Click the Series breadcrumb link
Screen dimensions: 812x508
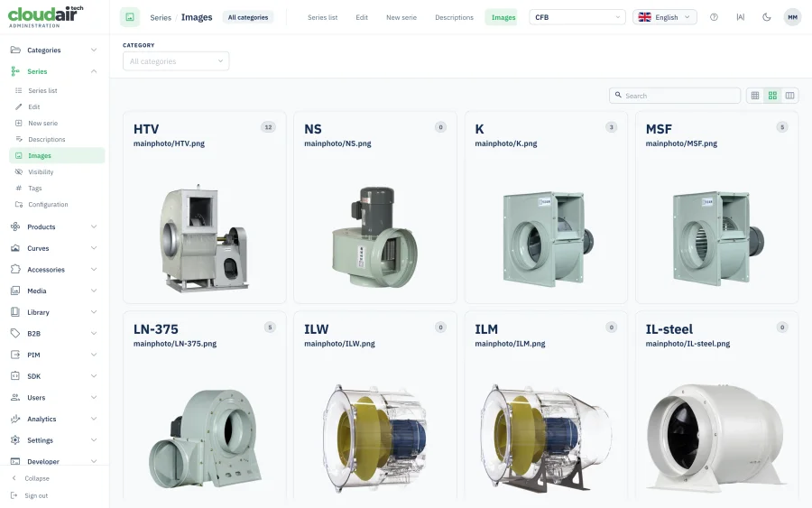(161, 18)
